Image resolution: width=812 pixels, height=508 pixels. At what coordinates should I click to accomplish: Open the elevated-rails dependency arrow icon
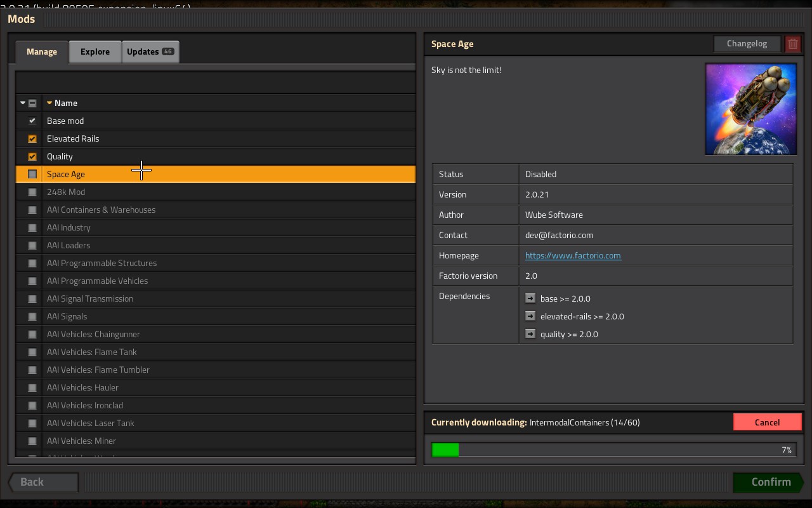(530, 316)
